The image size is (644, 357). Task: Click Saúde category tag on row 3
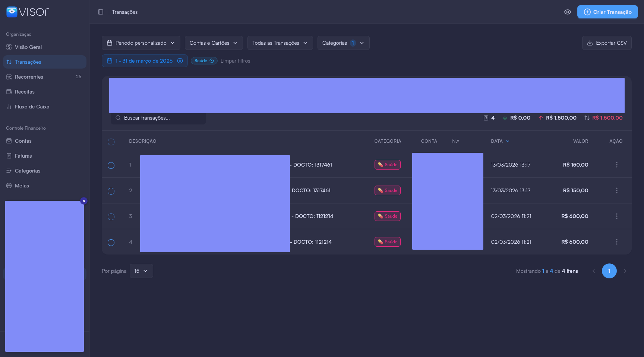coord(387,216)
